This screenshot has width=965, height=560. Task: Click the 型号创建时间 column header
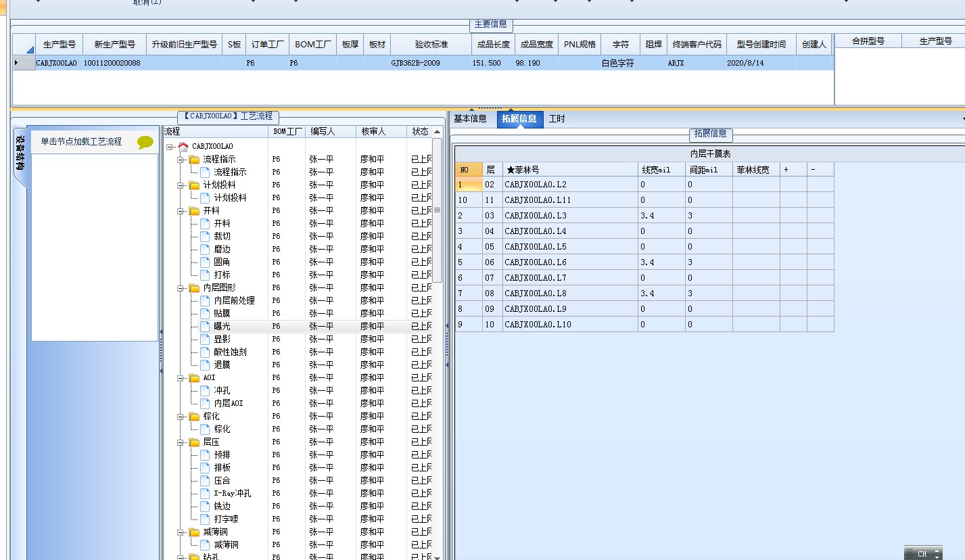coord(761,44)
